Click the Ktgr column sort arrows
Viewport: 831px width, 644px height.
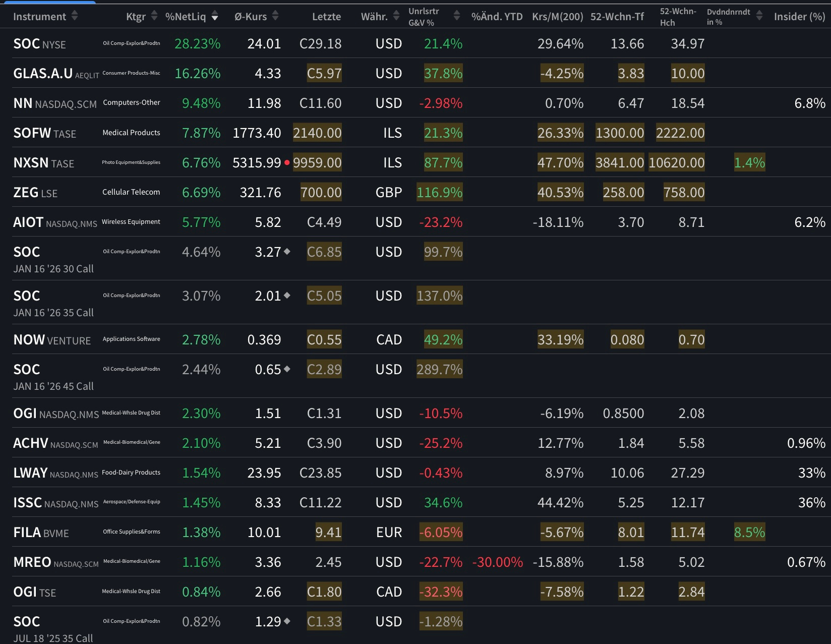click(154, 16)
